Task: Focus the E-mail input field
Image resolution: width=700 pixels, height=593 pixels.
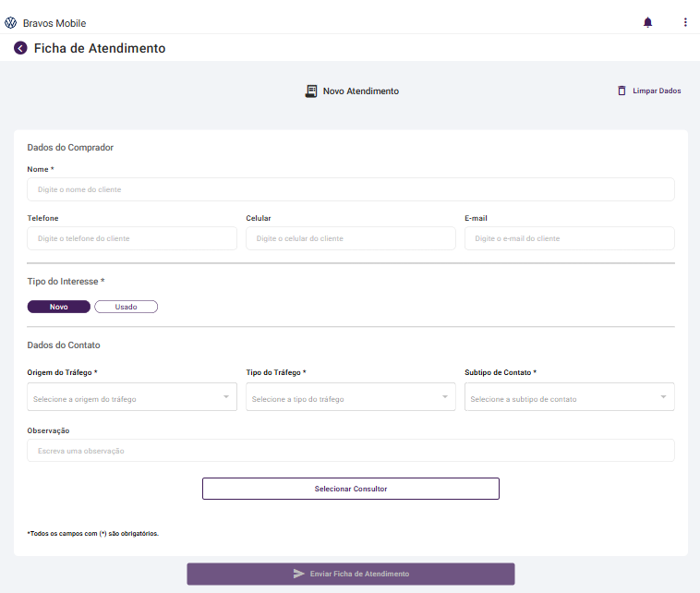Action: (570, 238)
